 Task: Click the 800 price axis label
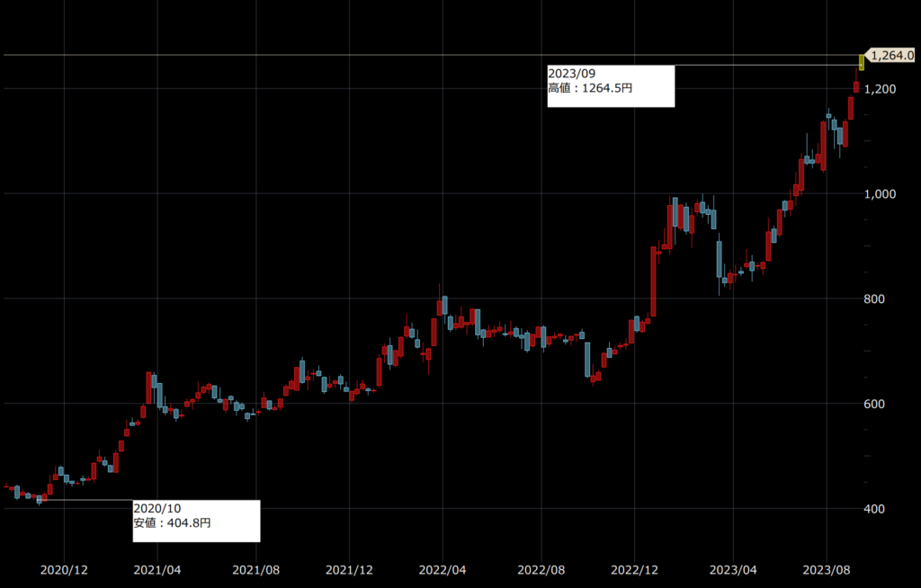(874, 299)
